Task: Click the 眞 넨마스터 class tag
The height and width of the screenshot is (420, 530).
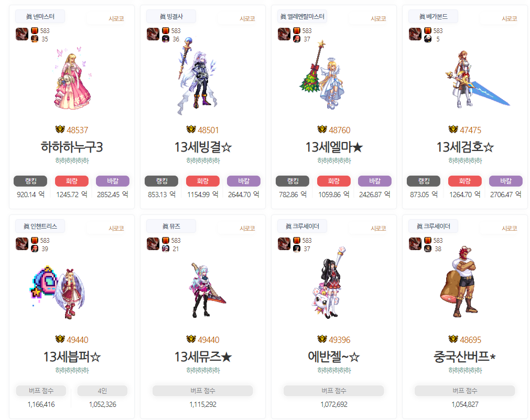Action: pos(40,17)
